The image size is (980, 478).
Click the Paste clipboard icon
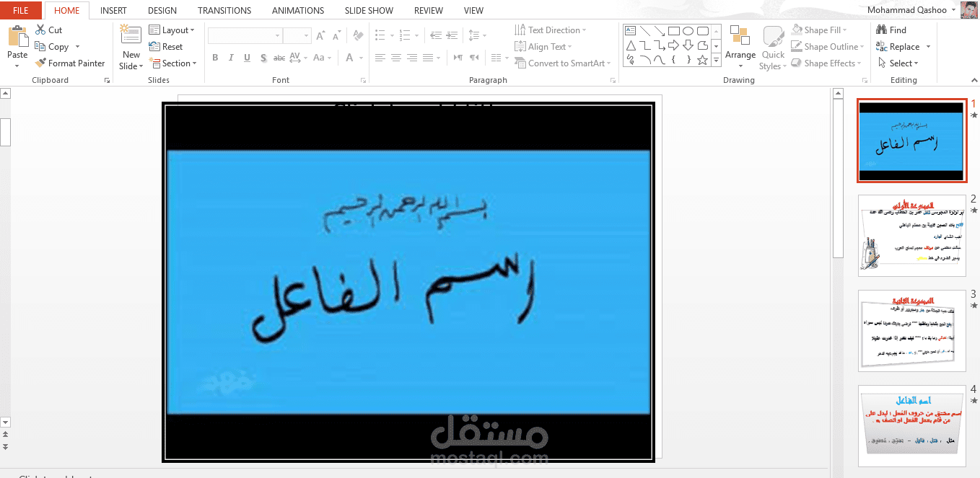click(x=17, y=37)
